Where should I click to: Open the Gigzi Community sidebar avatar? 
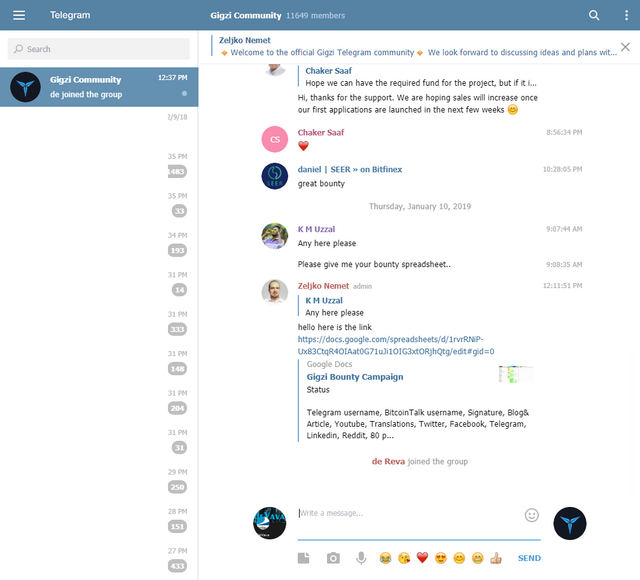coord(25,87)
